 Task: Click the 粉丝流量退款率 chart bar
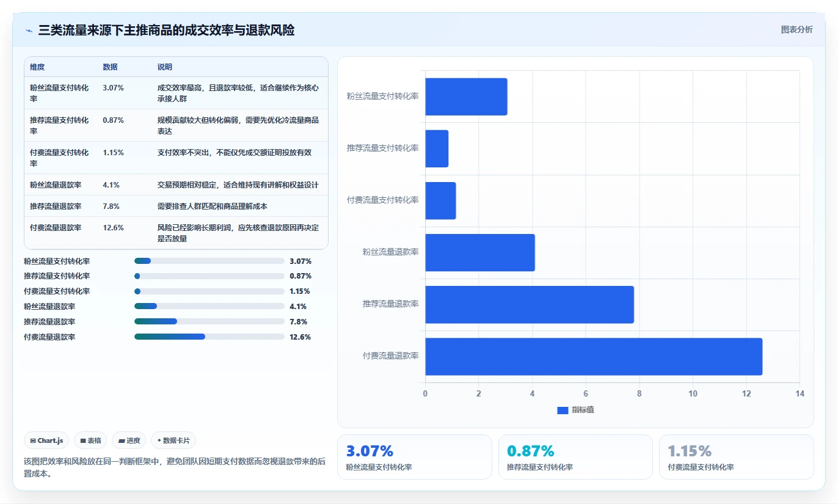480,252
